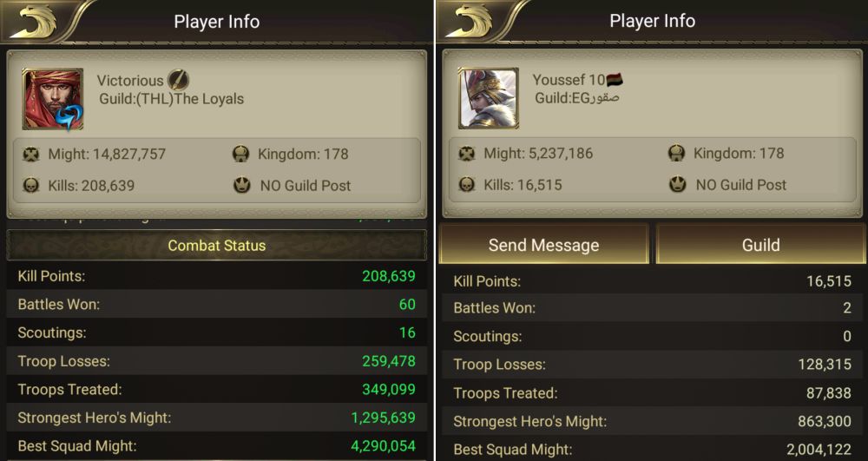Click the flag next to Youssef 10 name
This screenshot has height=461, width=868.
[615, 80]
